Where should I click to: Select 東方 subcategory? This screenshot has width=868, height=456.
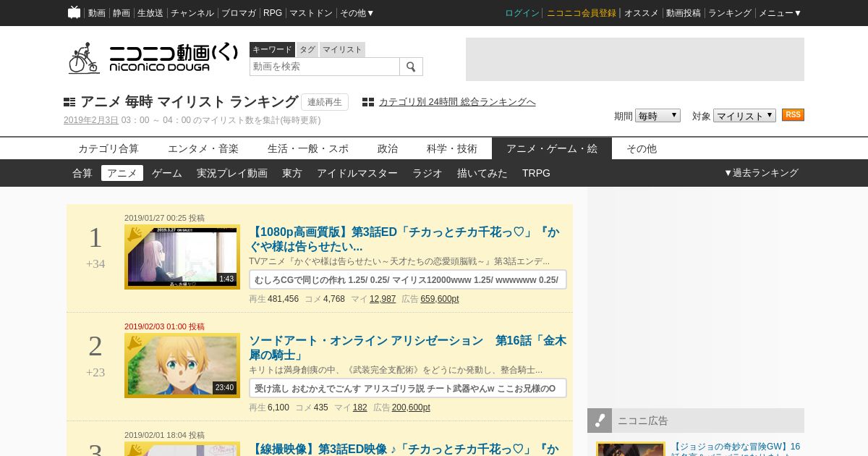(x=292, y=173)
